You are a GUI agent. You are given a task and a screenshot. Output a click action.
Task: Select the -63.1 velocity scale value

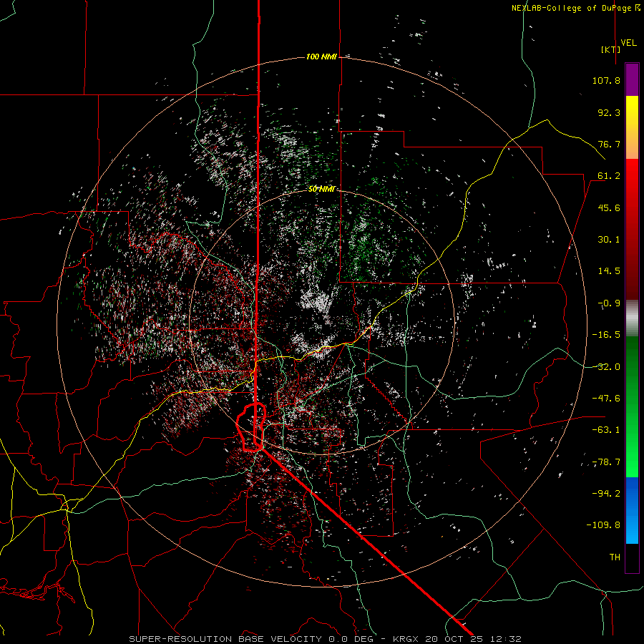coord(606,430)
